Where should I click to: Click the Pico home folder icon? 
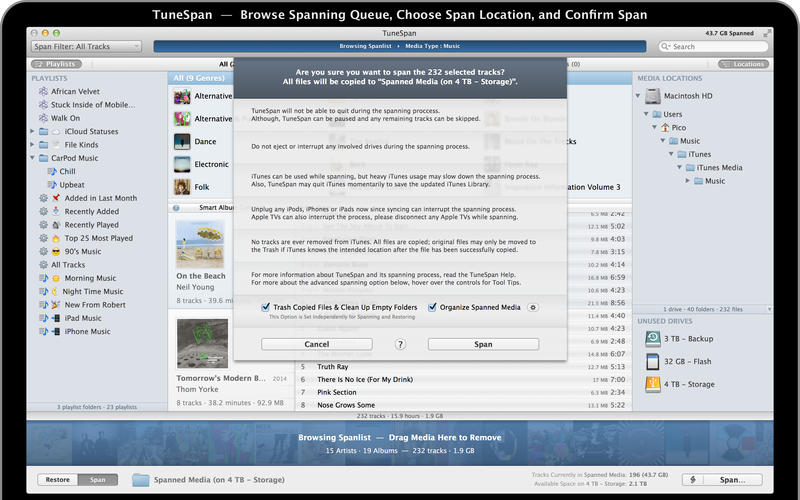(x=665, y=128)
